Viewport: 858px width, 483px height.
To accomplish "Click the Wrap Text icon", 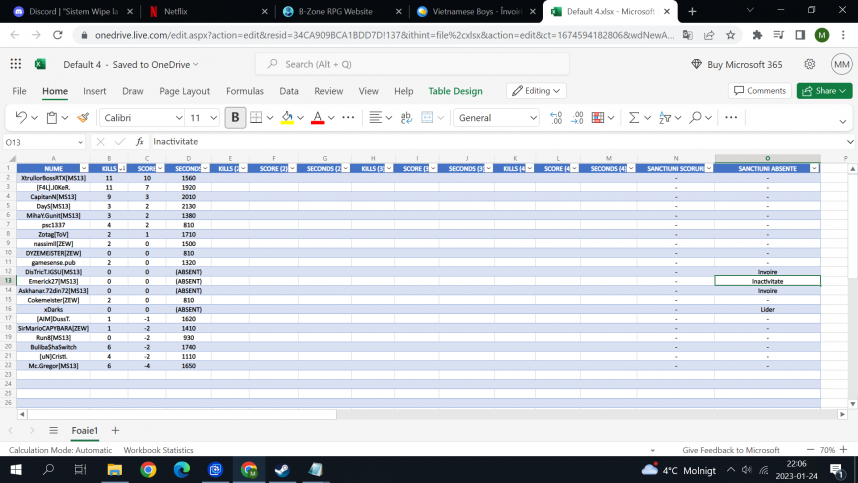I will pos(406,118).
